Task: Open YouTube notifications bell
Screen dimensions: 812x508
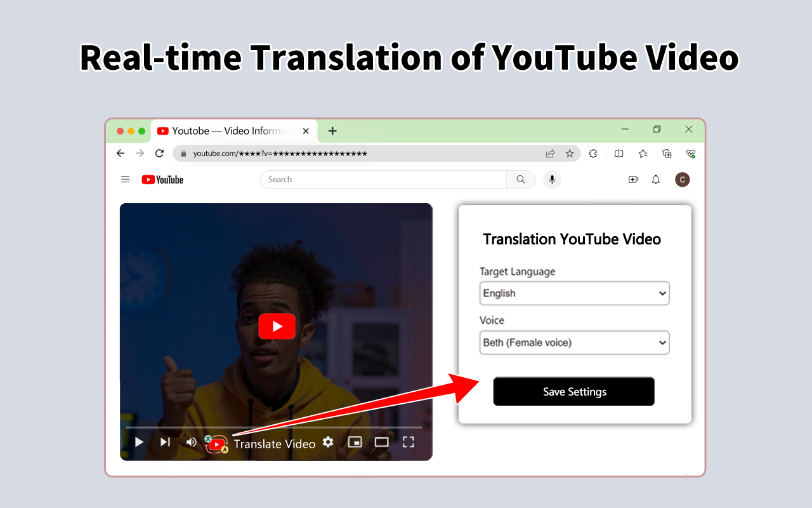Action: (x=655, y=180)
